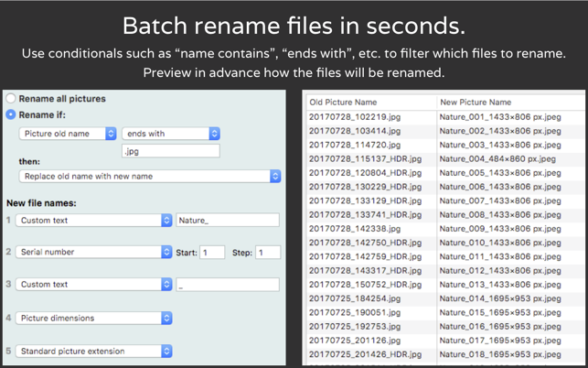
Task: Select old name 20170728_130229_HDR.jpg
Action: pyautogui.click(x=365, y=187)
